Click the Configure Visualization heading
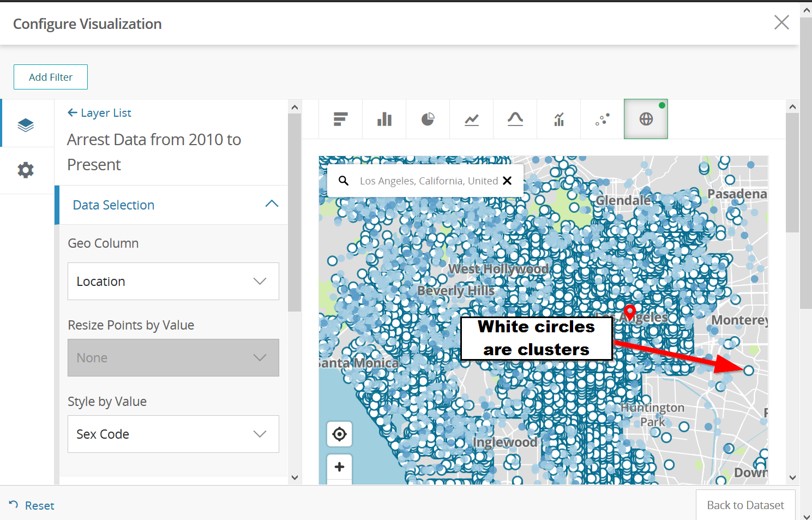Image resolution: width=812 pixels, height=520 pixels. click(x=87, y=24)
